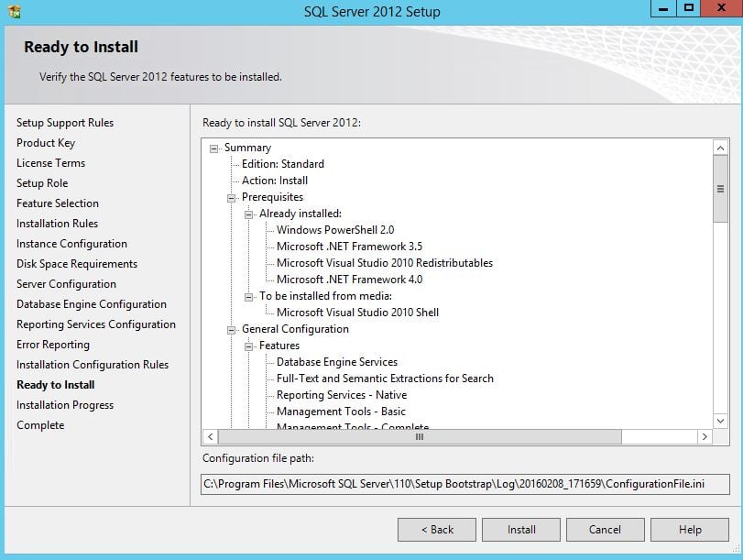
Task: Select the Product Key step
Action: pyautogui.click(x=46, y=143)
